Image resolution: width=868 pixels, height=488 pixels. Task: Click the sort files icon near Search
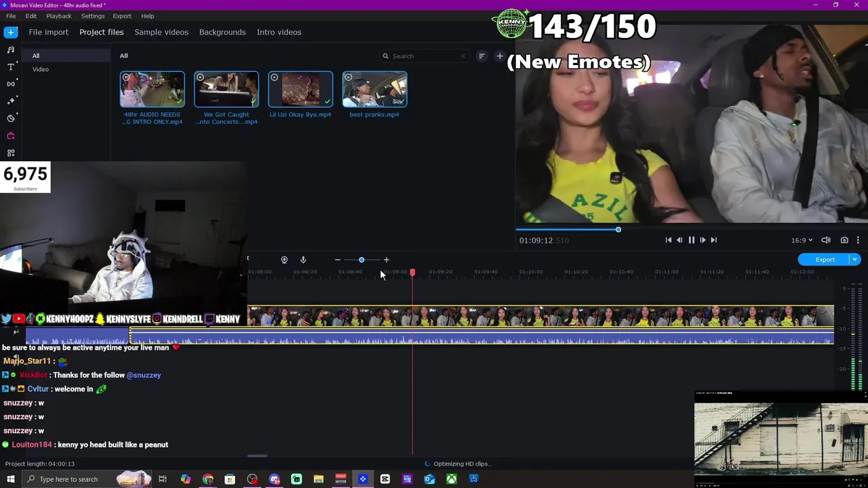[x=481, y=56]
